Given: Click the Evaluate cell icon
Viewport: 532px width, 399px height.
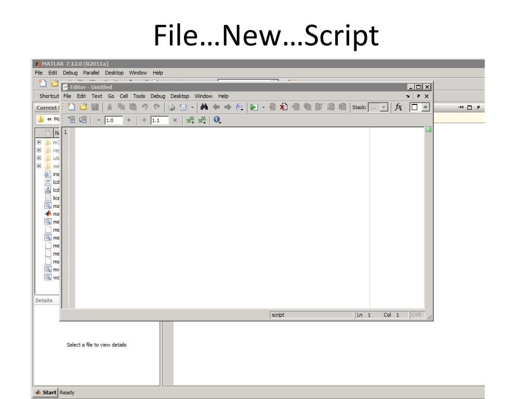Looking at the screenshot, I should (x=71, y=120).
